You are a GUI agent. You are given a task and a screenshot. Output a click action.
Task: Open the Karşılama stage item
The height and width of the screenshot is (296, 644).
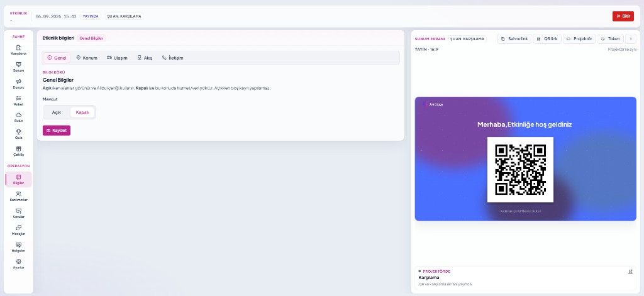point(18,50)
